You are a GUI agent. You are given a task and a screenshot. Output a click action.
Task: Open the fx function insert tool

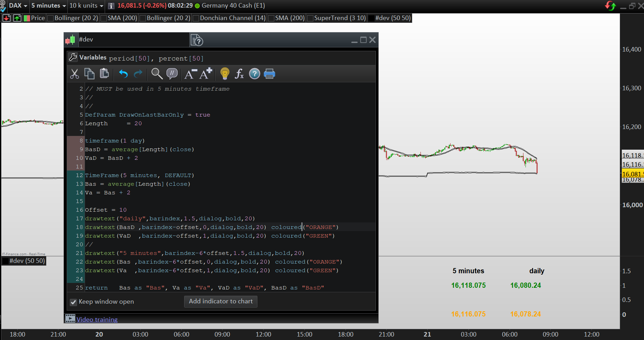pos(239,74)
